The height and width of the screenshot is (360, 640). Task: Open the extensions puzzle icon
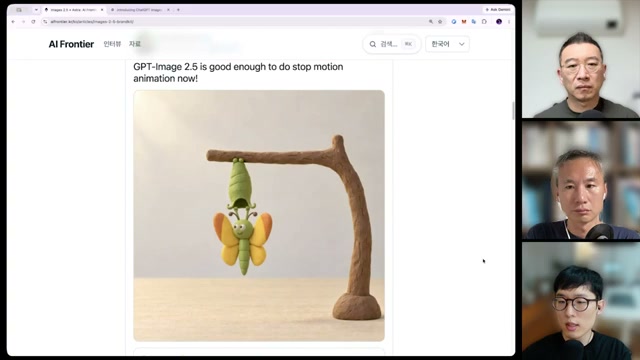[484, 22]
